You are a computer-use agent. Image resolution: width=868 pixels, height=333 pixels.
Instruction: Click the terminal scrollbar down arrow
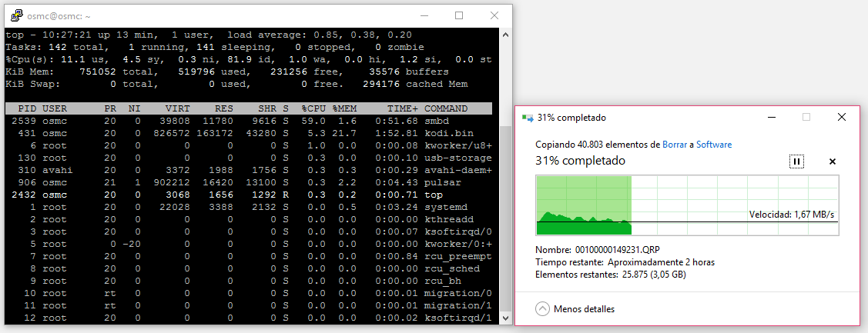(x=505, y=318)
